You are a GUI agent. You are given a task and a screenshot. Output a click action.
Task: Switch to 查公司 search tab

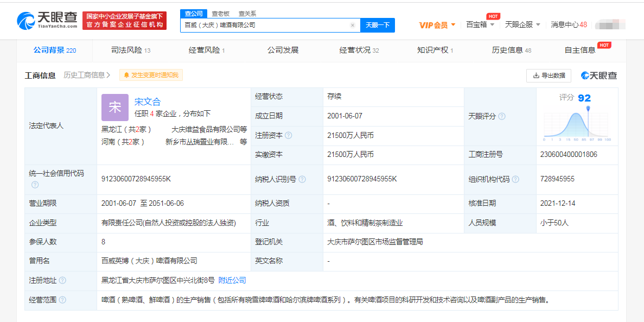[194, 14]
